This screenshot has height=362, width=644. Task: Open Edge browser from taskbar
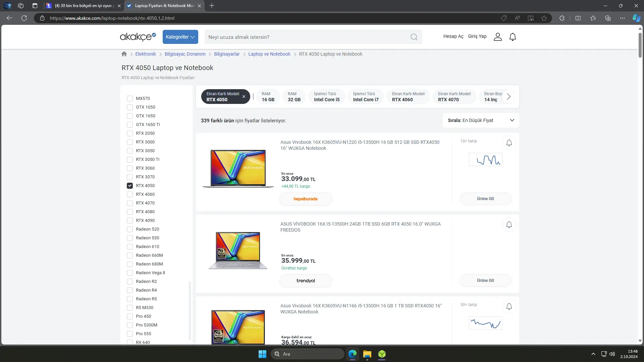353,354
